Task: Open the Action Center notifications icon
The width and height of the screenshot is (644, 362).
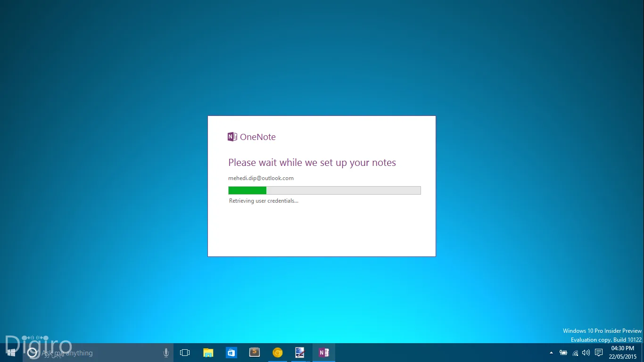Action: tap(599, 353)
